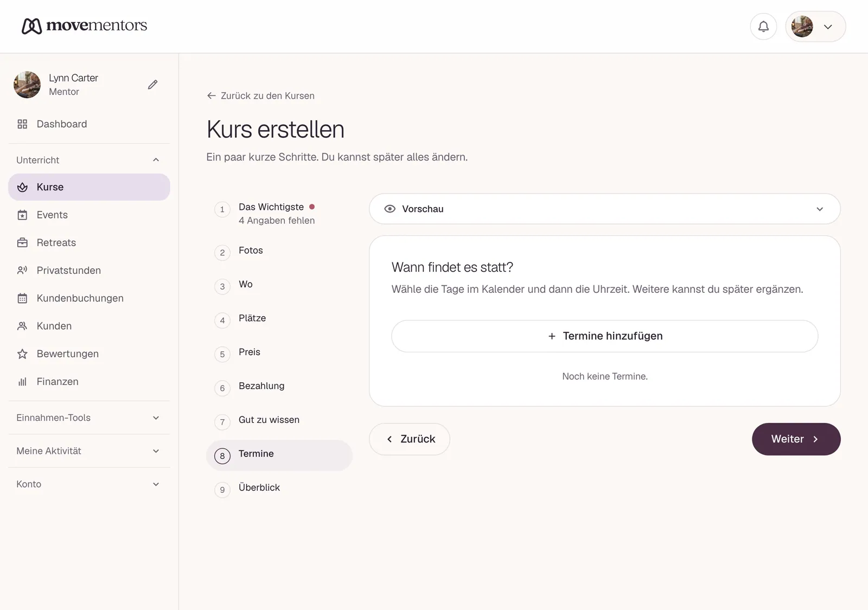Open the notifications bell
The height and width of the screenshot is (610, 868).
click(x=763, y=27)
